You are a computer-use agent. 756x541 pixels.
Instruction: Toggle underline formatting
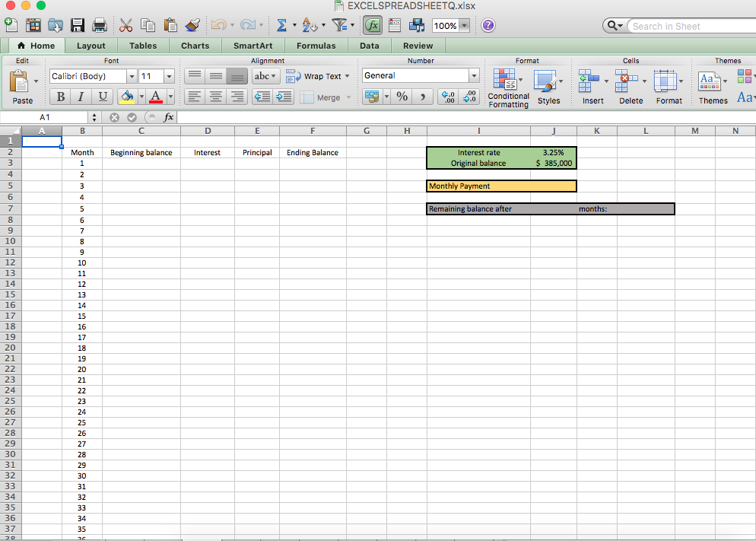pos(101,97)
